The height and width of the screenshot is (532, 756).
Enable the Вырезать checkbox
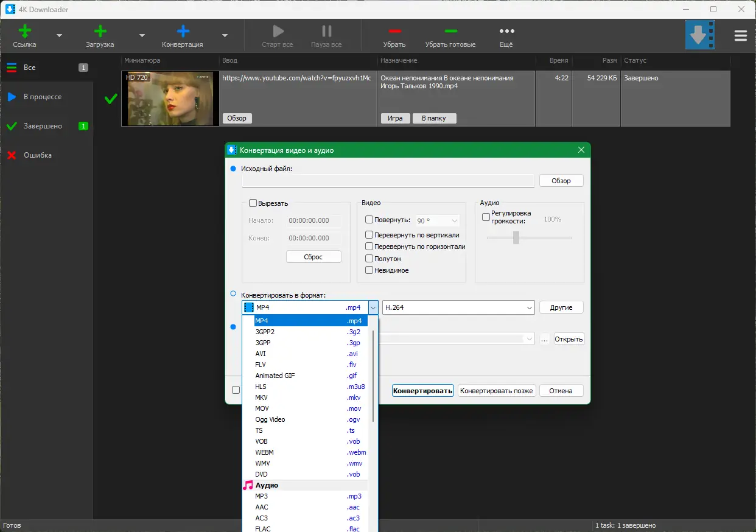(253, 203)
